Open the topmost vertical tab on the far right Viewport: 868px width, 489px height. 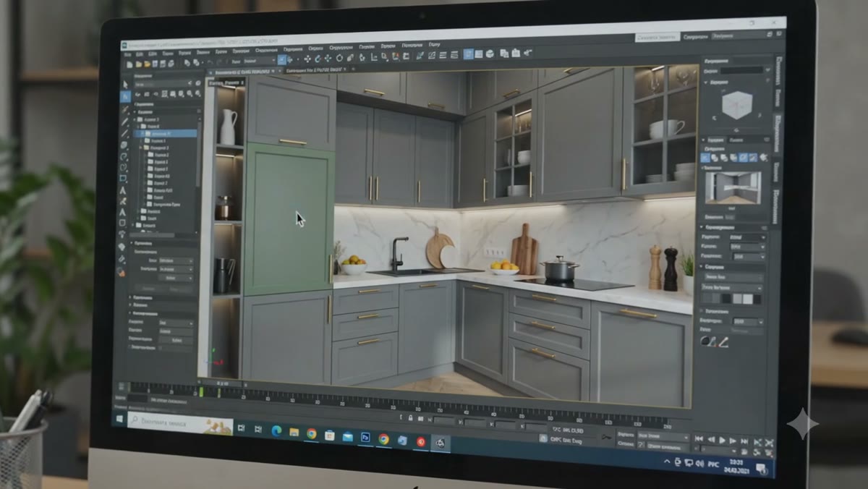coord(778,70)
